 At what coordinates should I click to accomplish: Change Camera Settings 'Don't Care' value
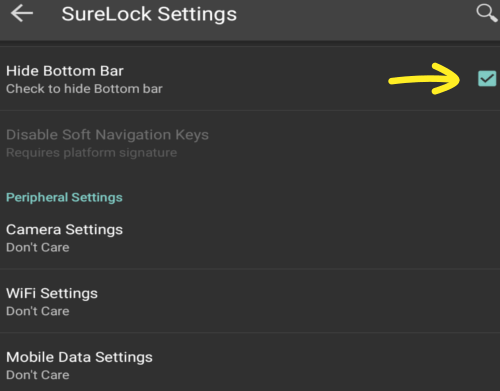pyautogui.click(x=38, y=248)
